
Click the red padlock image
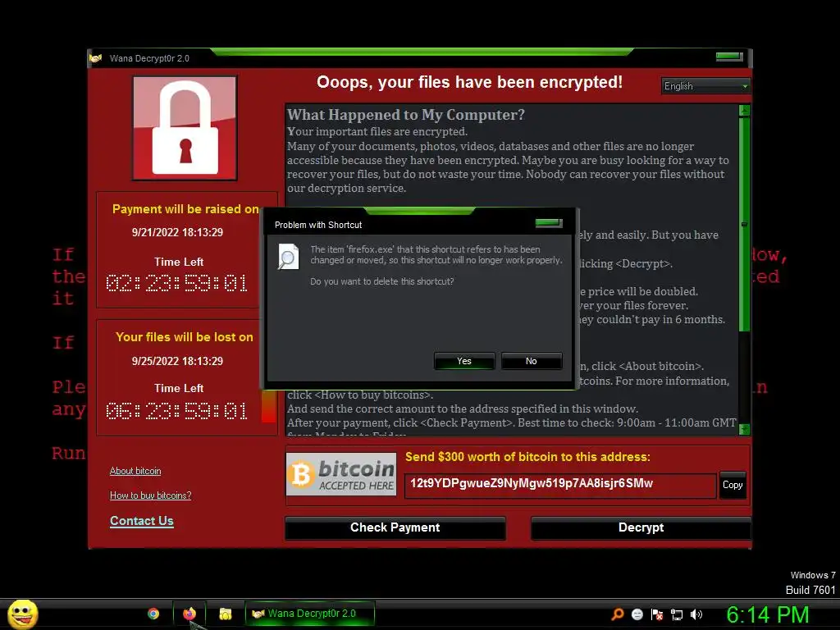tap(185, 128)
